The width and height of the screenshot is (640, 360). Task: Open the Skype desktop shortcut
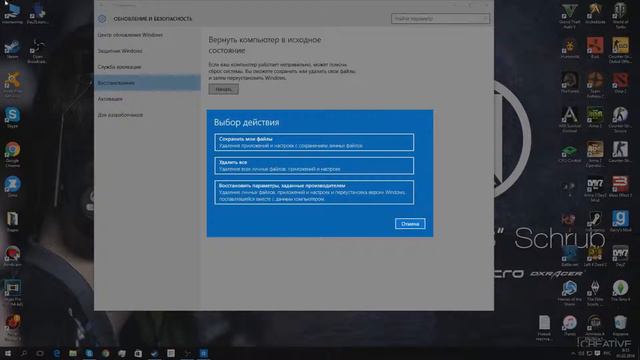pos(12,118)
